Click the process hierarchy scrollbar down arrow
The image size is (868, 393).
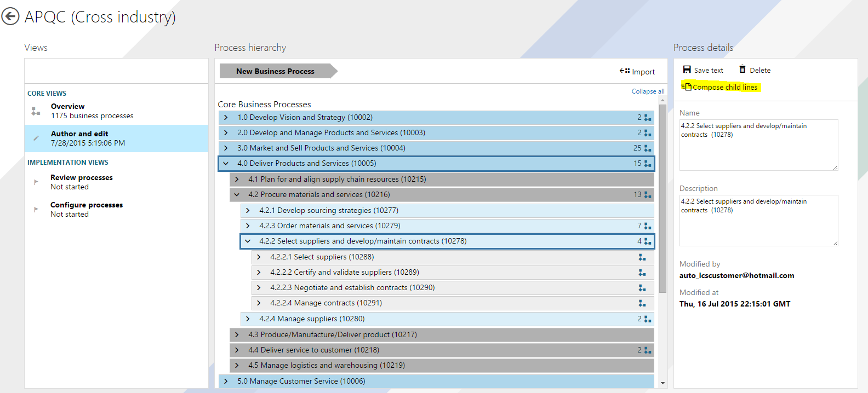click(x=663, y=383)
